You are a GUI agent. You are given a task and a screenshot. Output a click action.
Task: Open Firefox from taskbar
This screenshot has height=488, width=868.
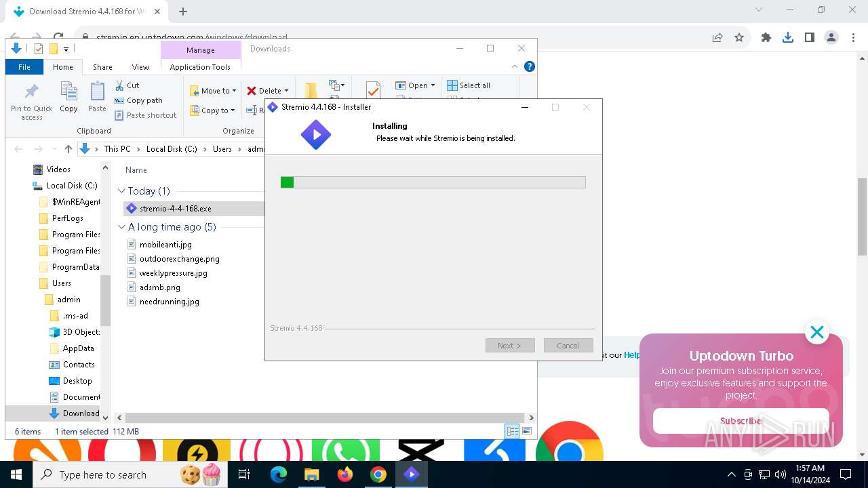(345, 474)
